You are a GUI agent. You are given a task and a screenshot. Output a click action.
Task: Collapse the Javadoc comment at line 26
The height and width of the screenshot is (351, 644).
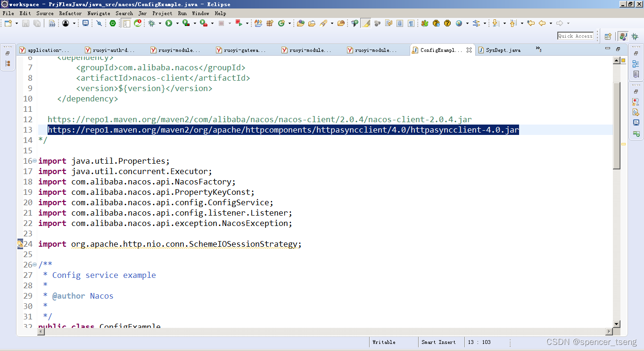point(34,265)
